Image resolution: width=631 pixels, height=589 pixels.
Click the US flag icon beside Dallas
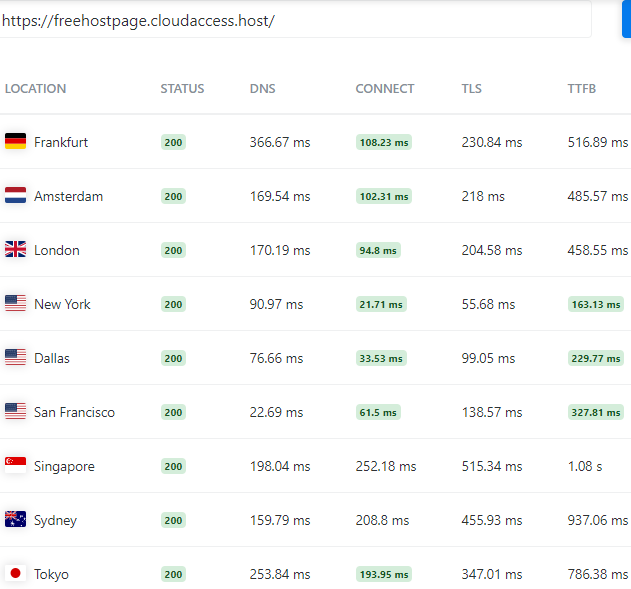[15, 358]
